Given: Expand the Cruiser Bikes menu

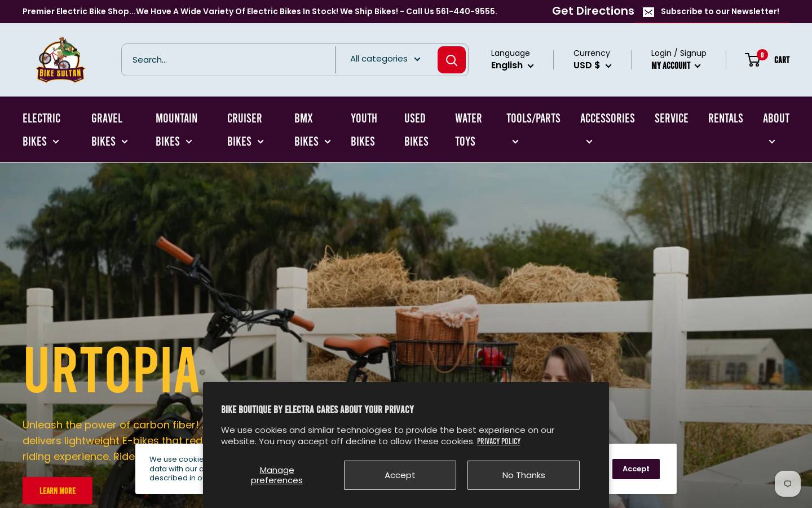Looking at the screenshot, I should [245, 130].
